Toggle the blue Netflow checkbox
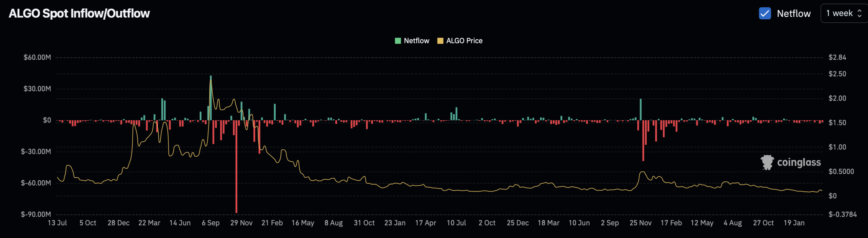 point(765,14)
